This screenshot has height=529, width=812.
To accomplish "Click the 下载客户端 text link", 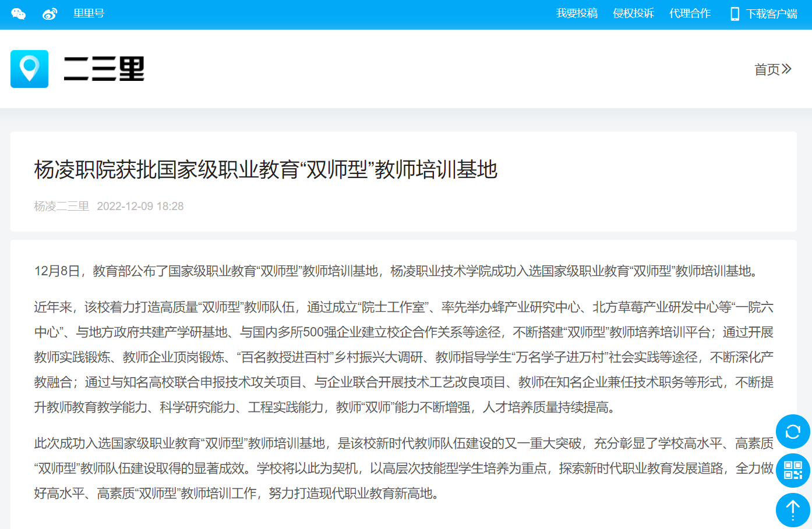I will pyautogui.click(x=772, y=14).
